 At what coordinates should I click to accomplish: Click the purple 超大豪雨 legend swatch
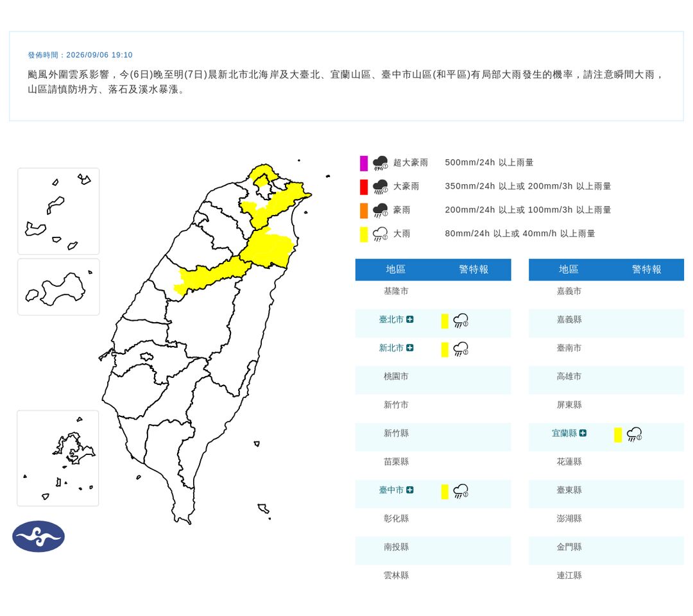pos(364,163)
